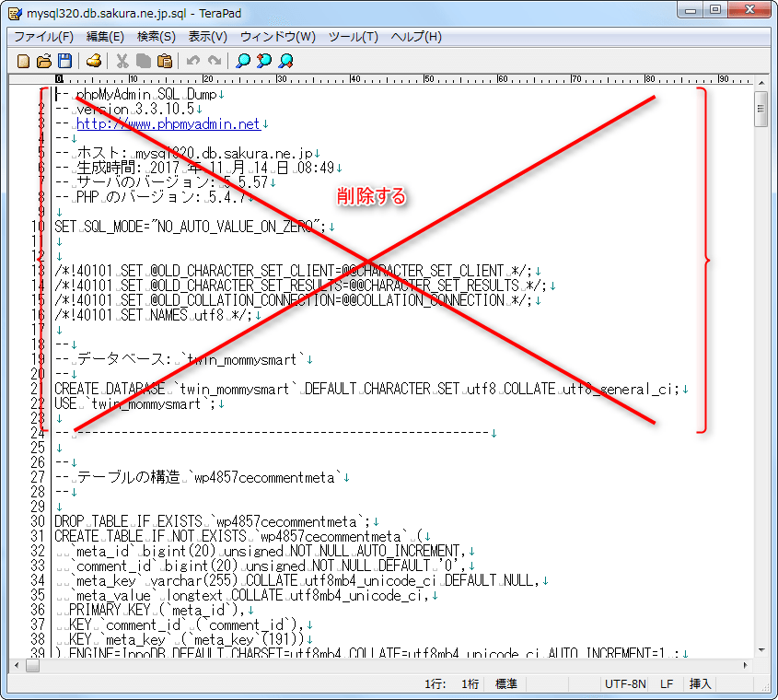Click the Copy icon in toolbar
The width and height of the screenshot is (778, 700).
(143, 61)
